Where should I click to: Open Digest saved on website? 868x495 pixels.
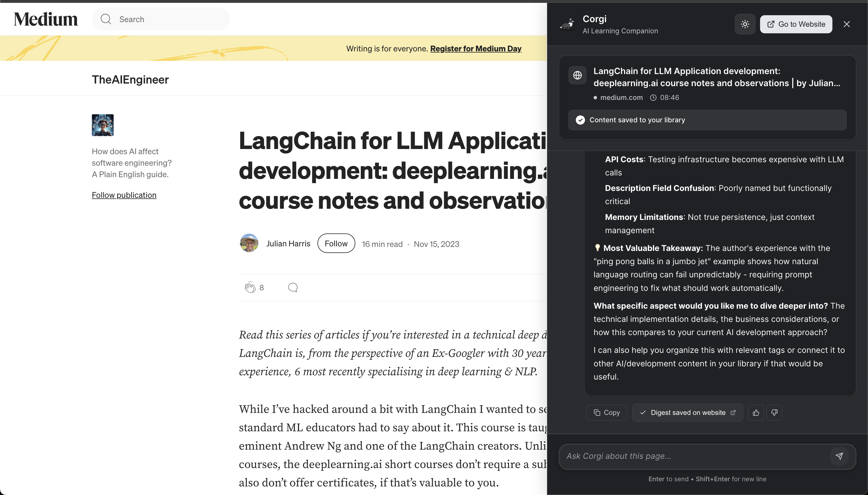(x=687, y=412)
